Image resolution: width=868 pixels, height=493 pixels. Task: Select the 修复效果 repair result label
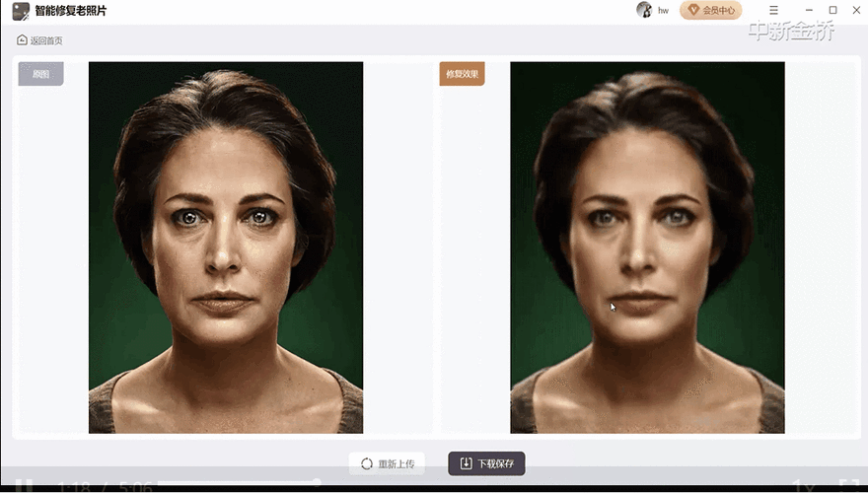pos(463,74)
